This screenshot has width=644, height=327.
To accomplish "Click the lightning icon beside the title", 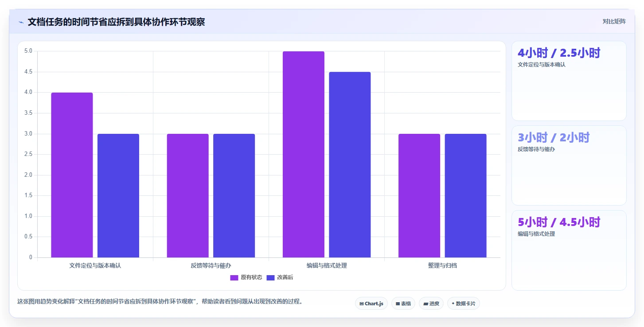I will pos(21,22).
